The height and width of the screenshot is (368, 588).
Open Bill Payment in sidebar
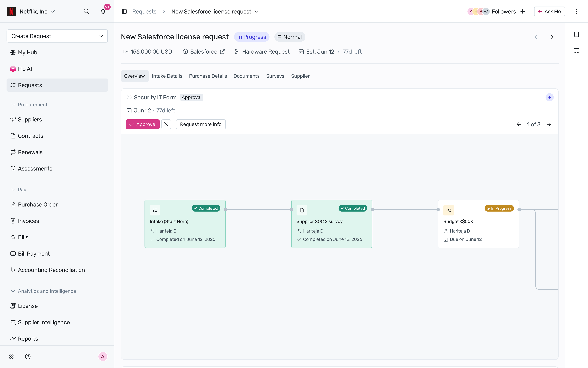(57, 254)
